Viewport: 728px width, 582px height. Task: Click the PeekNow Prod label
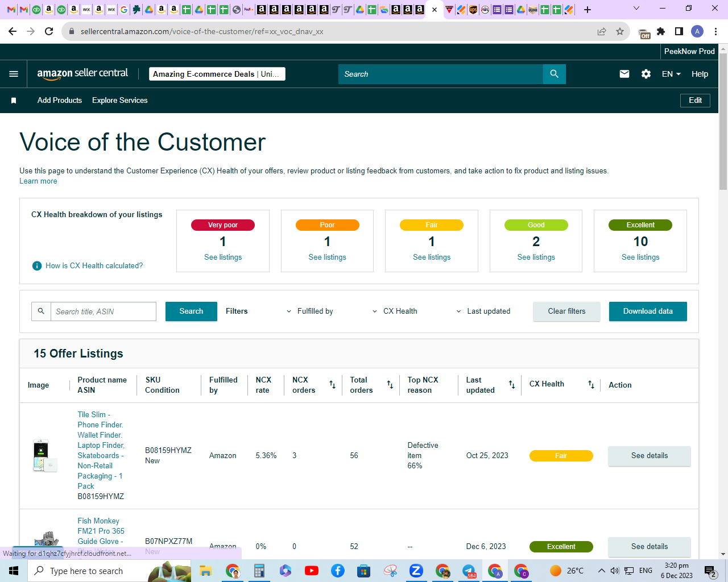point(689,51)
